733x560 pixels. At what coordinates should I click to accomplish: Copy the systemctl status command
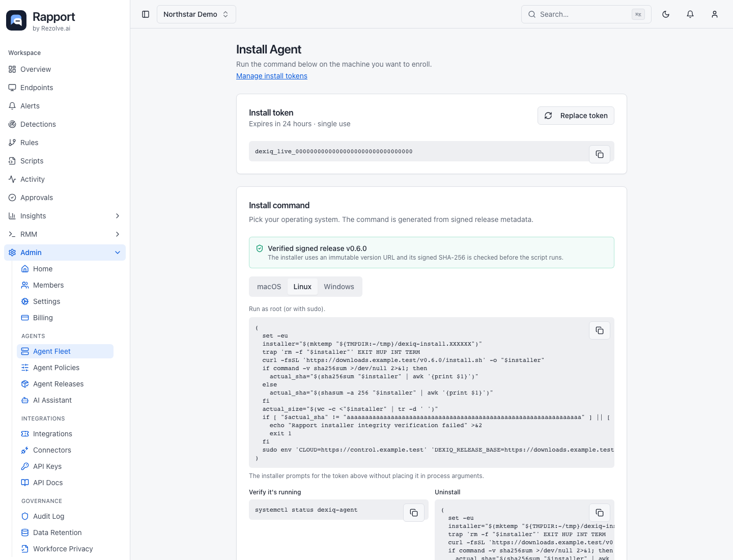point(414,513)
